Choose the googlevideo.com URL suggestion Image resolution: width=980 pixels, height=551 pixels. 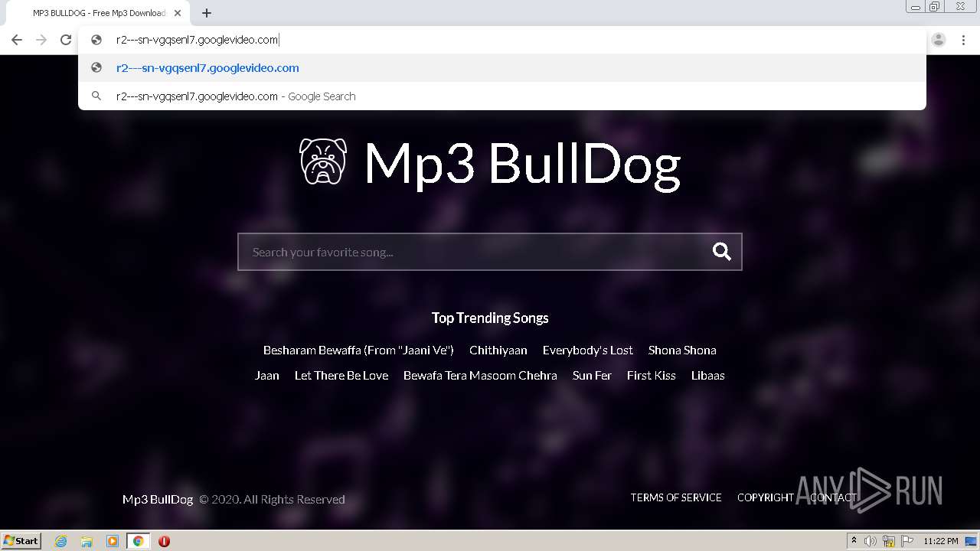(502, 68)
